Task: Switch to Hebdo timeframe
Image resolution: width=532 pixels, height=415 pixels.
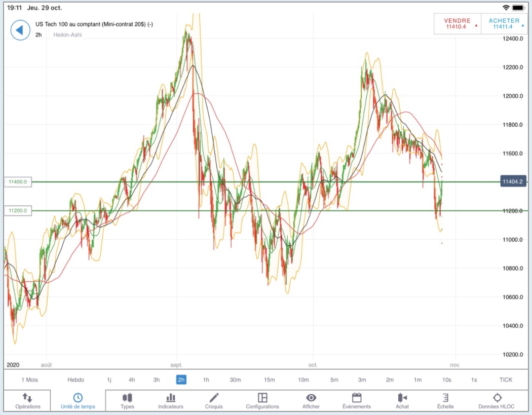Action: (75, 380)
